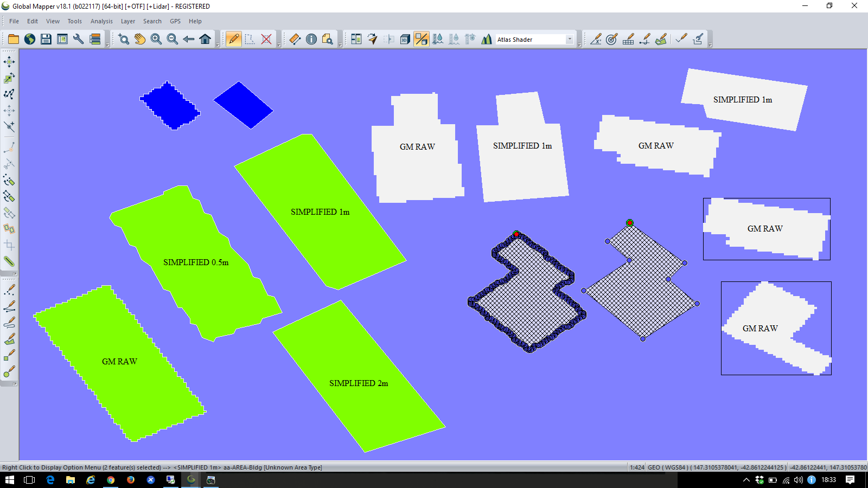Open the zoom toolbar options arrow
This screenshot has width=868, height=488.
point(218,46)
